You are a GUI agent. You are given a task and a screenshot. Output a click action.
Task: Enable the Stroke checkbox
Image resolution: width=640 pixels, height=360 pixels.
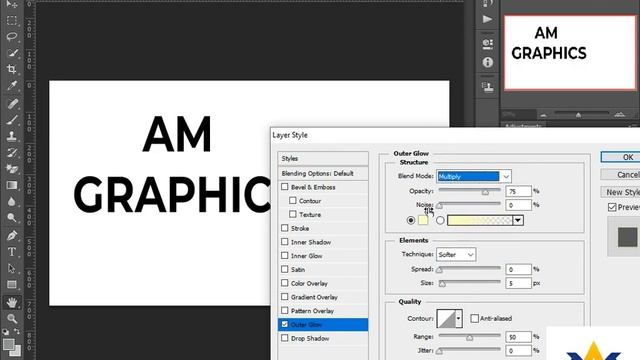[x=284, y=228]
